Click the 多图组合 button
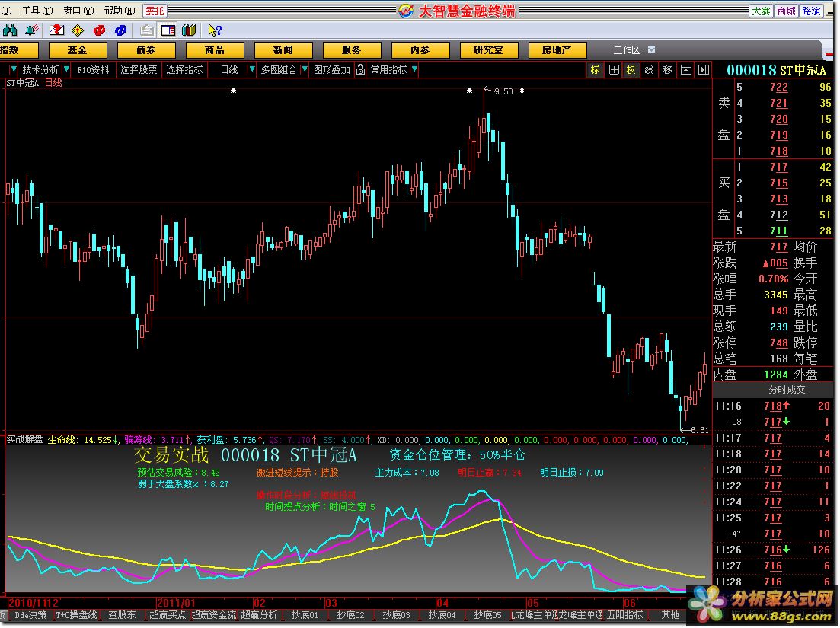This screenshot has width=840, height=628. [279, 69]
